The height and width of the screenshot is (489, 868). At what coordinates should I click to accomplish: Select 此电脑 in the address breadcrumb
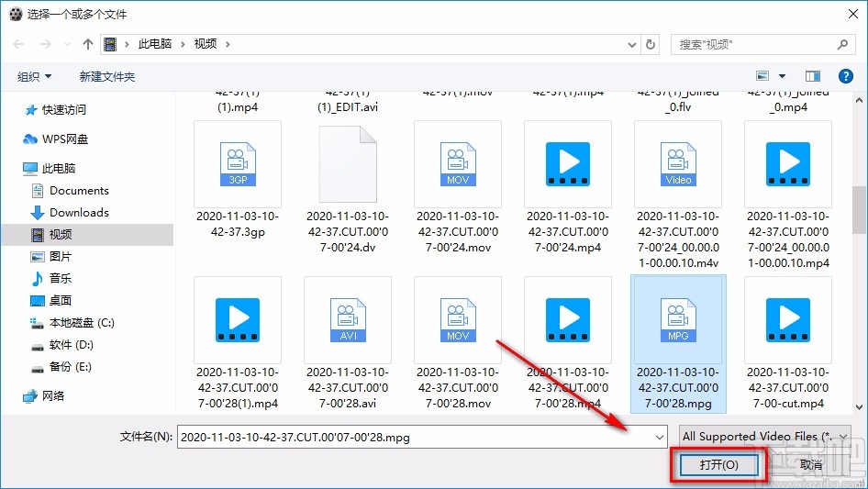click(x=154, y=44)
